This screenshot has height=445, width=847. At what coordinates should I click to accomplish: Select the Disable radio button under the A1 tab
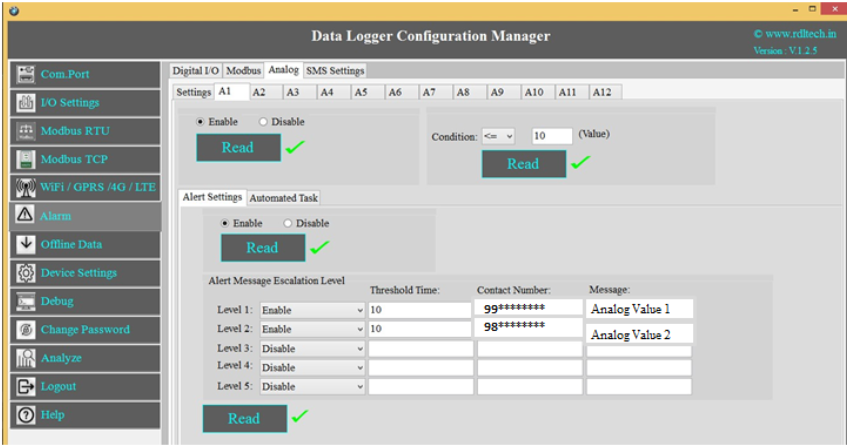coord(264,122)
